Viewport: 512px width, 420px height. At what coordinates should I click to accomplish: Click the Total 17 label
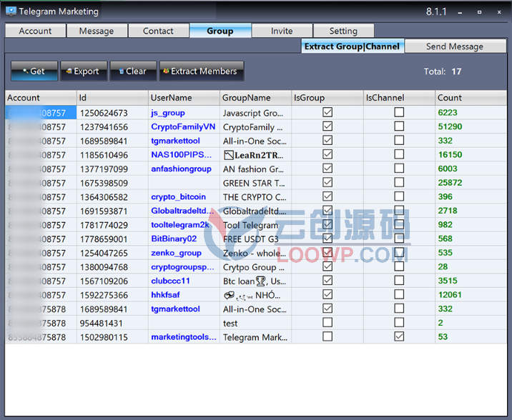(x=443, y=71)
